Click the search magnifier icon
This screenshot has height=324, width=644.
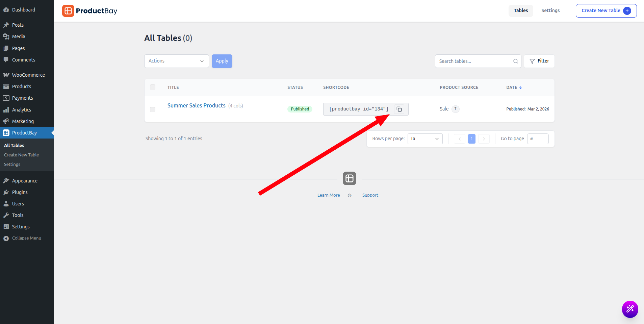click(x=515, y=61)
